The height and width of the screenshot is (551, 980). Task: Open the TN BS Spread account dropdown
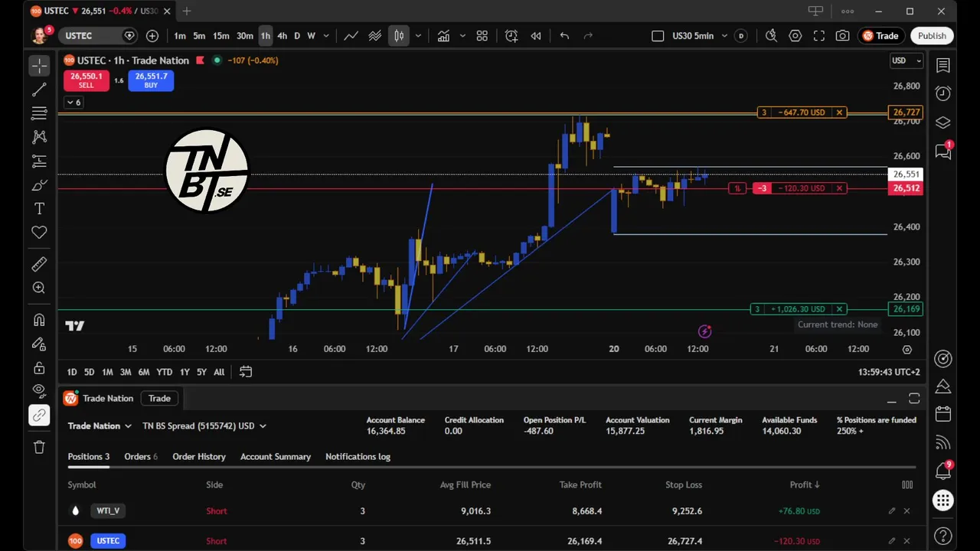pyautogui.click(x=204, y=426)
